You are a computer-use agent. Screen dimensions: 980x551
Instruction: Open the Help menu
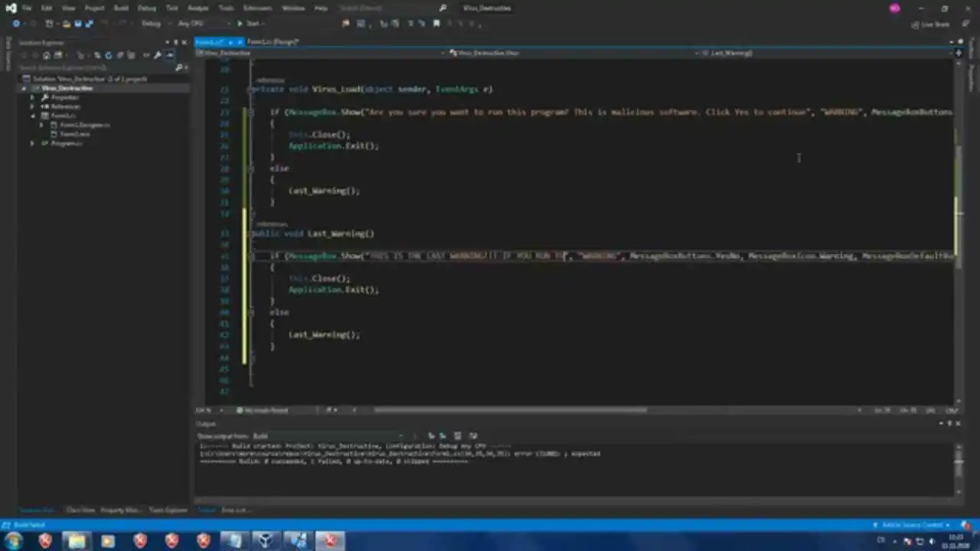[x=321, y=8]
